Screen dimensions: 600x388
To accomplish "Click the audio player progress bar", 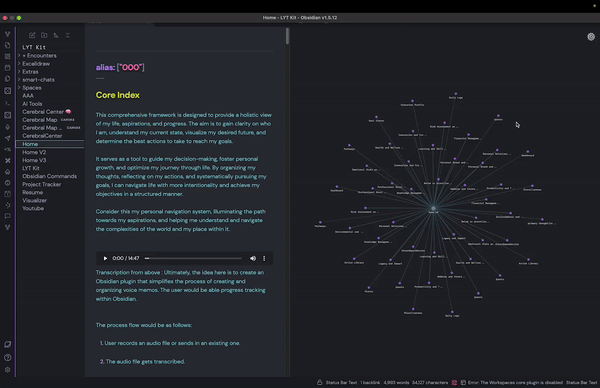I will [193, 258].
